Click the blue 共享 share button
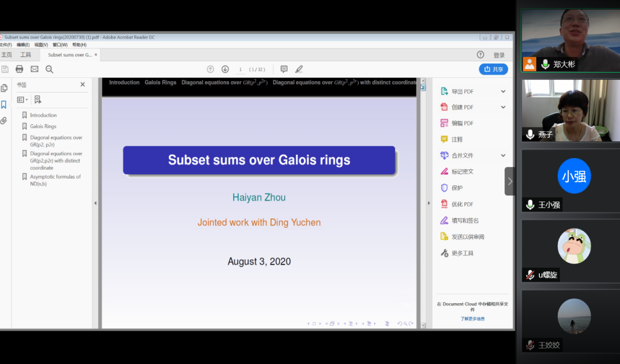The image size is (620, 364). (493, 69)
